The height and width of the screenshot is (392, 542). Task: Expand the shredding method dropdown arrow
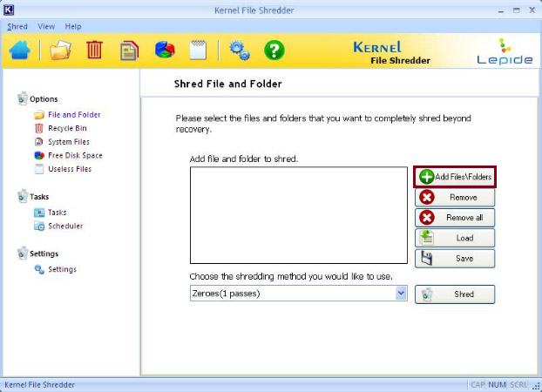click(401, 294)
